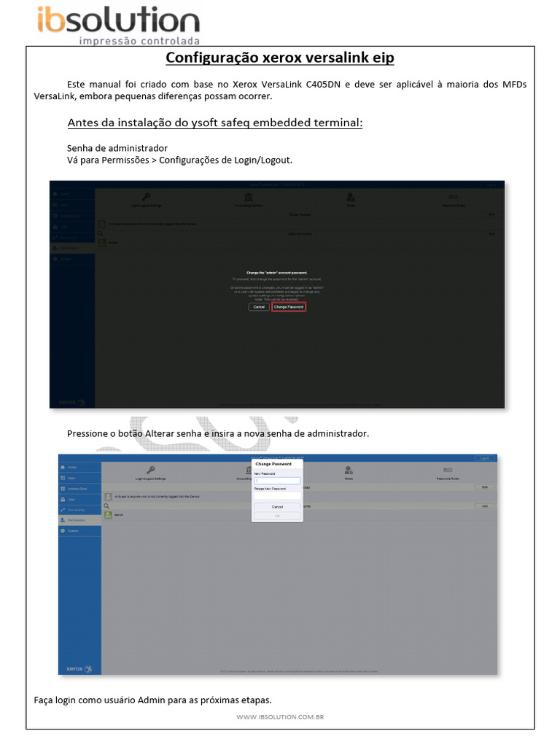
Task: Click OK in the Change Password popup
Action: coord(277,516)
